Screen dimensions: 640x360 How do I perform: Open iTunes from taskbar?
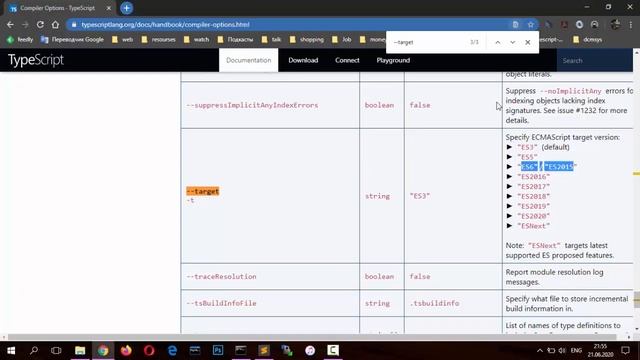(310, 351)
